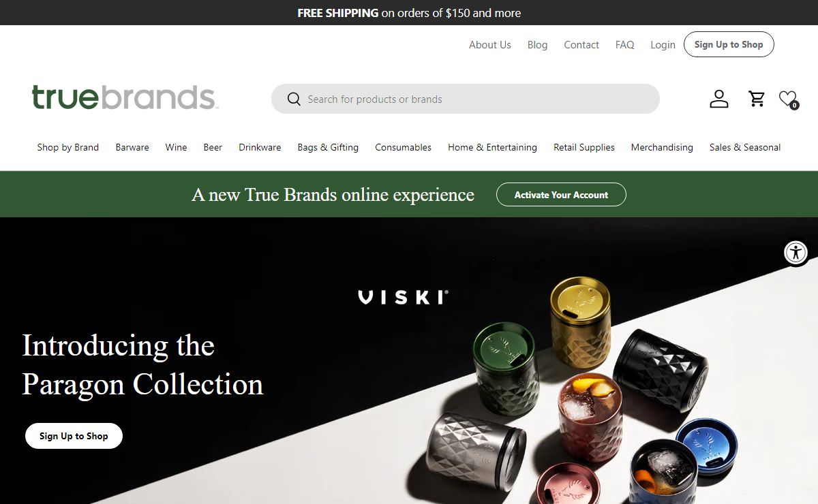The width and height of the screenshot is (818, 504).
Task: Select Bags & Gifting in navigation
Action: point(328,147)
